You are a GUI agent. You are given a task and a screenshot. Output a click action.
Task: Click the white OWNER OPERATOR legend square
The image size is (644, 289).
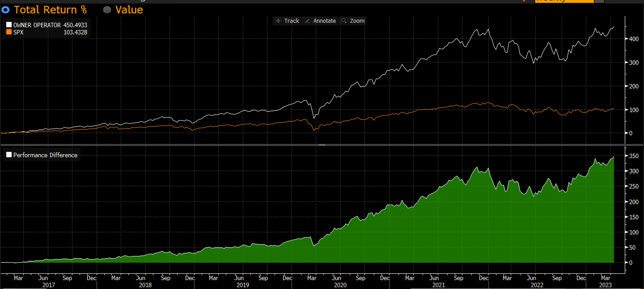(9, 25)
